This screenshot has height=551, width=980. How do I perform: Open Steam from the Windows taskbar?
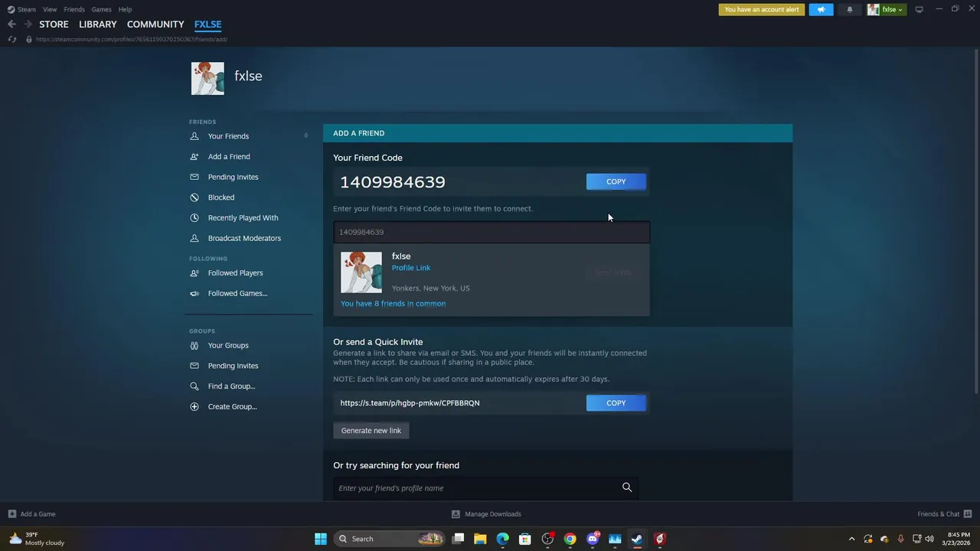637,539
